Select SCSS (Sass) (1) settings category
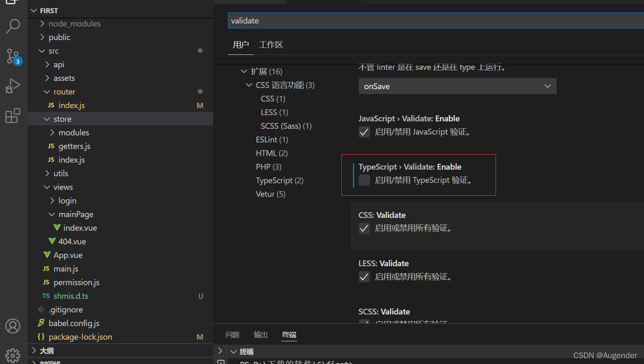This screenshot has height=364, width=644. 286,126
